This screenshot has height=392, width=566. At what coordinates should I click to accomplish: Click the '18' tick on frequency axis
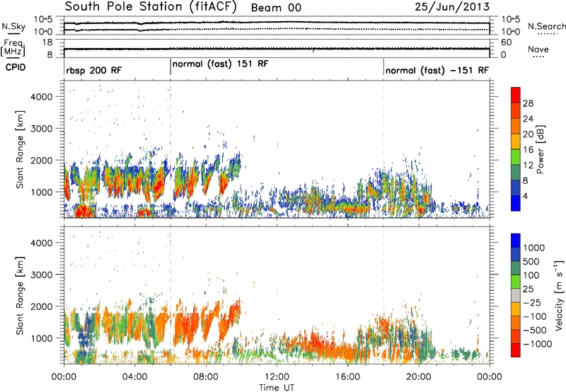tap(47, 42)
